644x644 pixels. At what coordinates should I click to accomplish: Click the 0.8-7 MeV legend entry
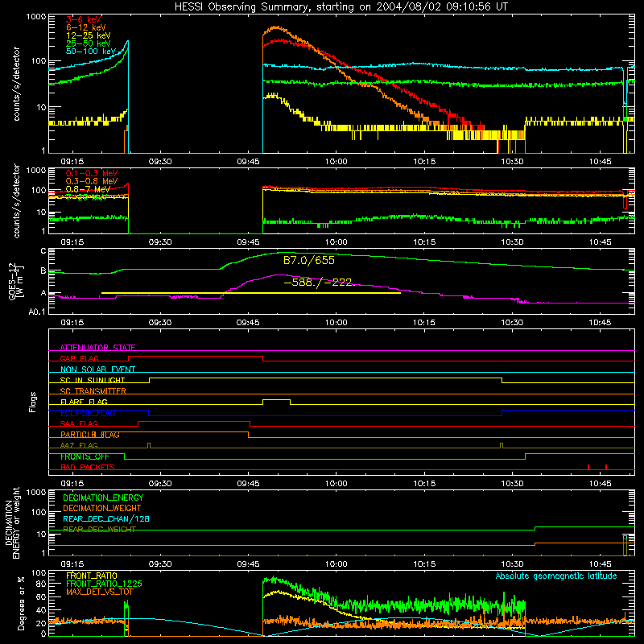(x=88, y=189)
